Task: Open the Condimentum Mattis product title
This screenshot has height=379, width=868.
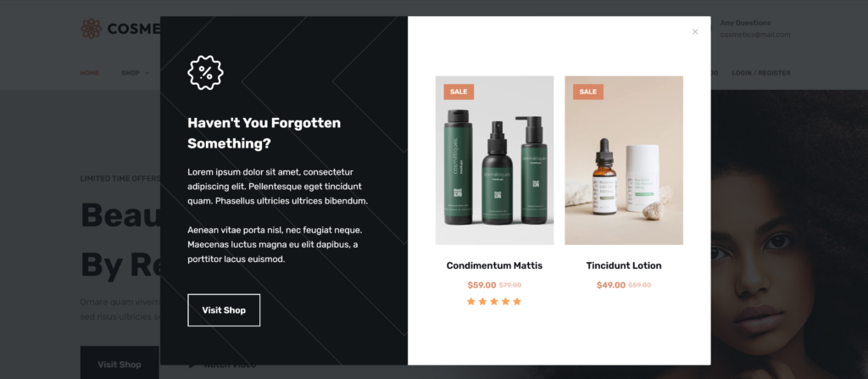Action: coord(494,265)
